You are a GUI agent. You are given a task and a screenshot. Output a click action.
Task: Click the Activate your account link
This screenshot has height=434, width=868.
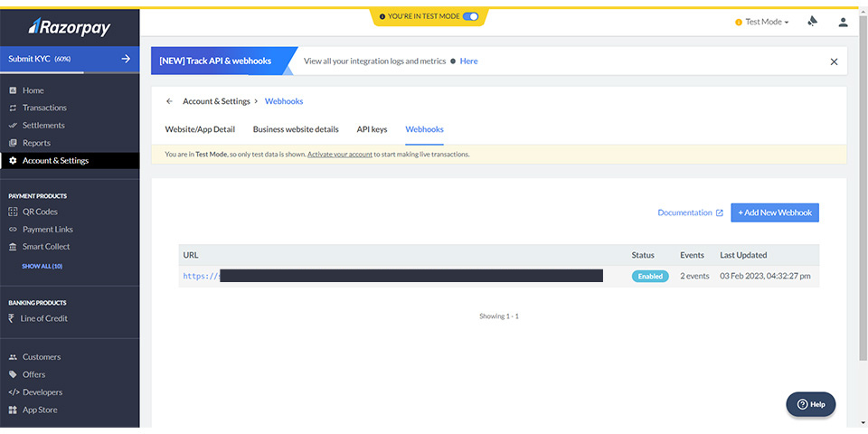click(340, 155)
